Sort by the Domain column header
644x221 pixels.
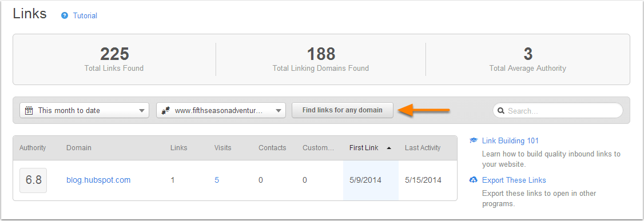point(79,147)
